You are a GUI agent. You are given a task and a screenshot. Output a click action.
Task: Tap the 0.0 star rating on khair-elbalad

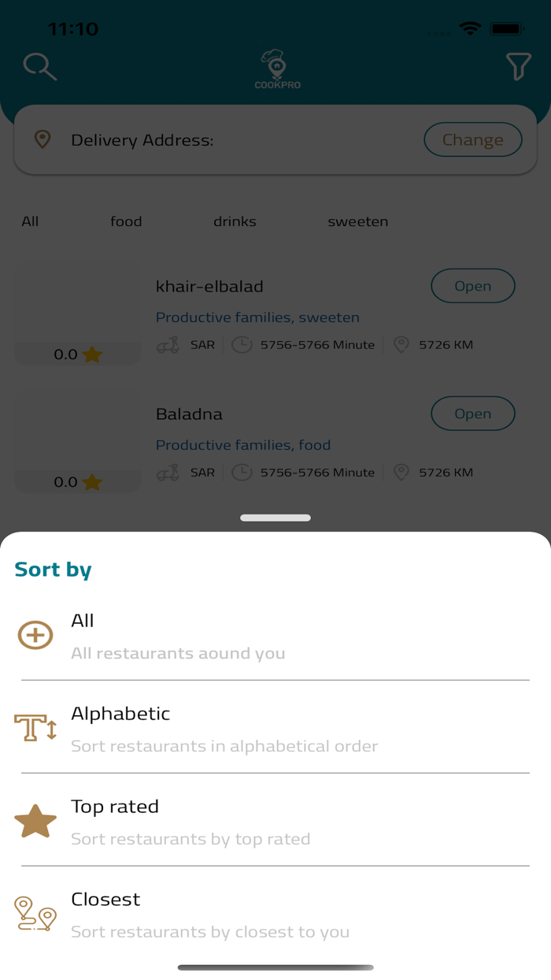[78, 354]
